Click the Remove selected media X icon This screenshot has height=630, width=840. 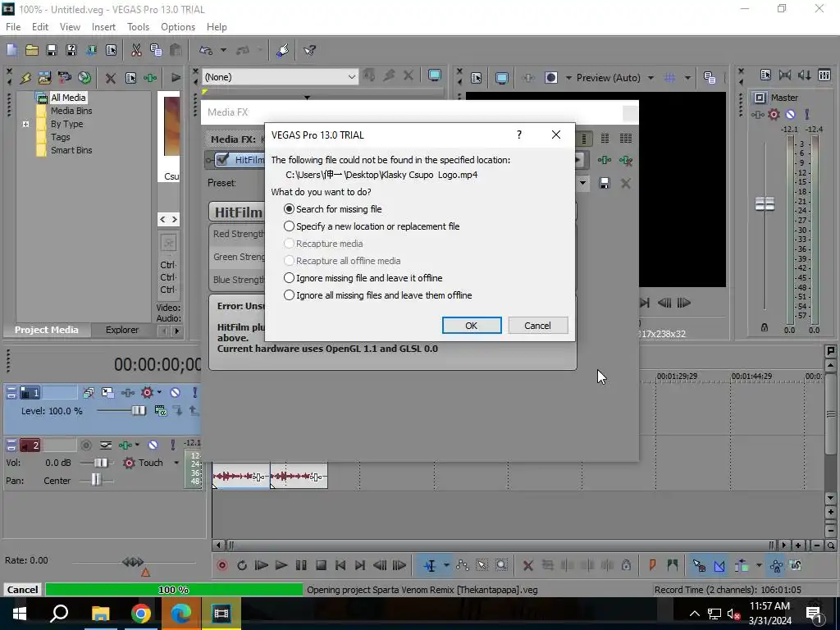coord(111,78)
